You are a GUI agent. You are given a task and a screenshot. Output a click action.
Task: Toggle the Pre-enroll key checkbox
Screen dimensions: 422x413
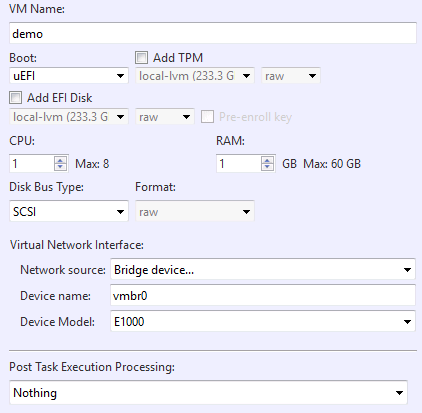click(x=207, y=117)
